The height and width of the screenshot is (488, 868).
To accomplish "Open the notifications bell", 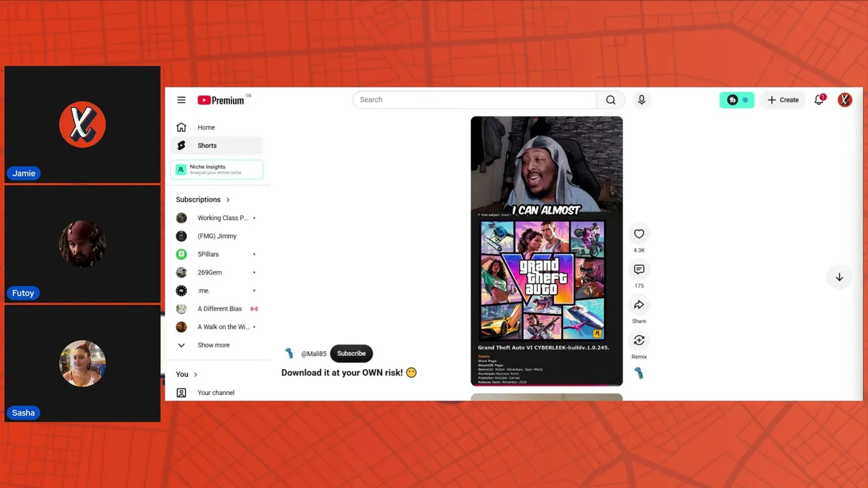I will click(819, 100).
